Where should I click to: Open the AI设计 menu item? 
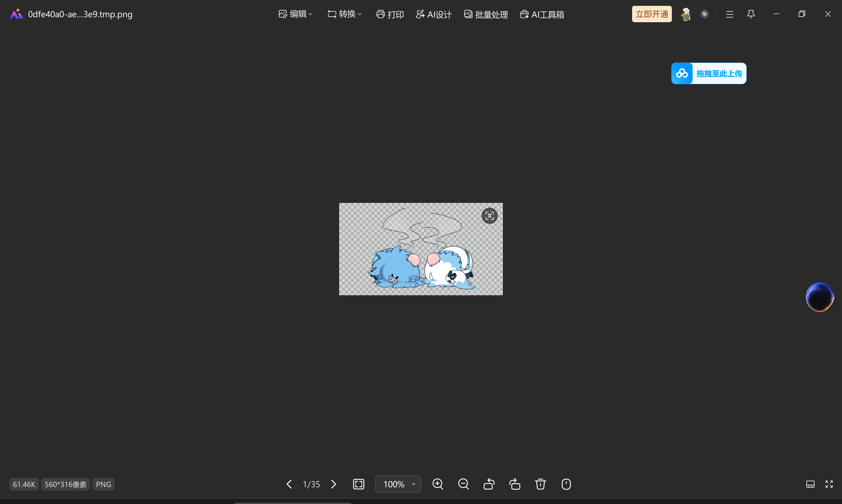pos(434,14)
